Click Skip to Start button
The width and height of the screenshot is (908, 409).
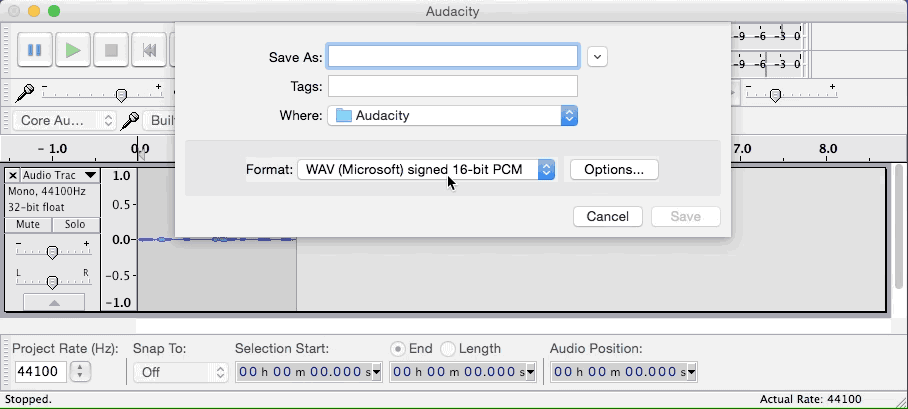(x=149, y=50)
